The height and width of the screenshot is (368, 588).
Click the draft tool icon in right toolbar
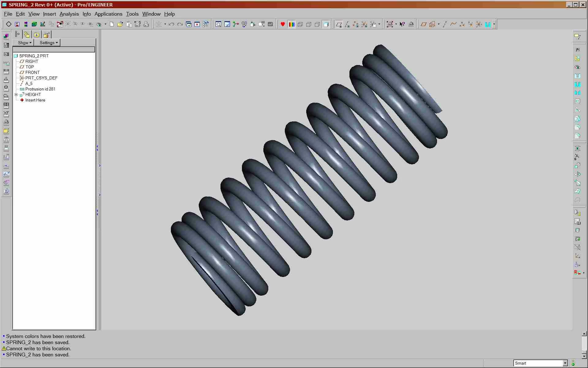point(578,119)
